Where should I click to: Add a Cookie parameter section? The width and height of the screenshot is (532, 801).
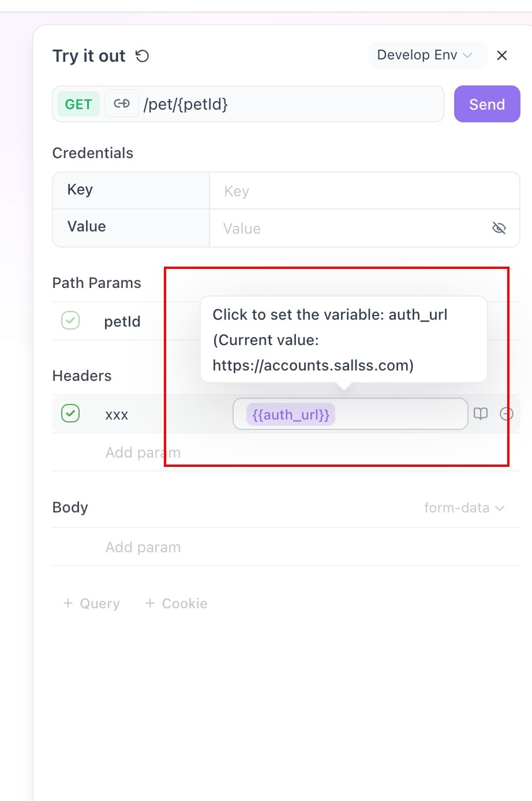coord(177,604)
